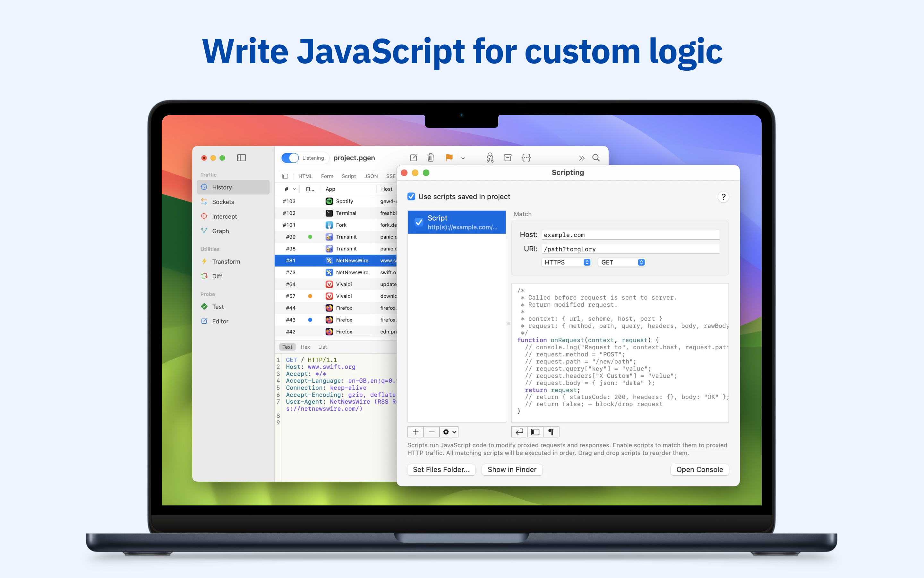
Task: Select the Script entry for example.com
Action: coord(457,222)
